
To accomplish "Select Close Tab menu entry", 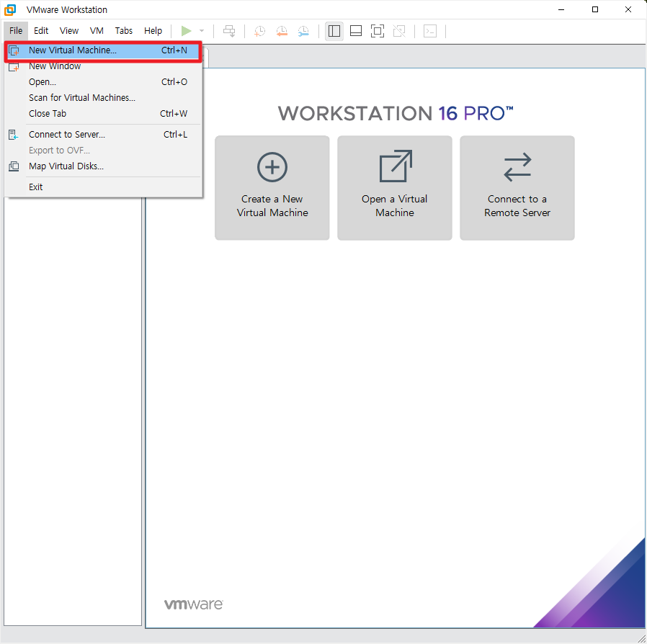I will point(103,113).
